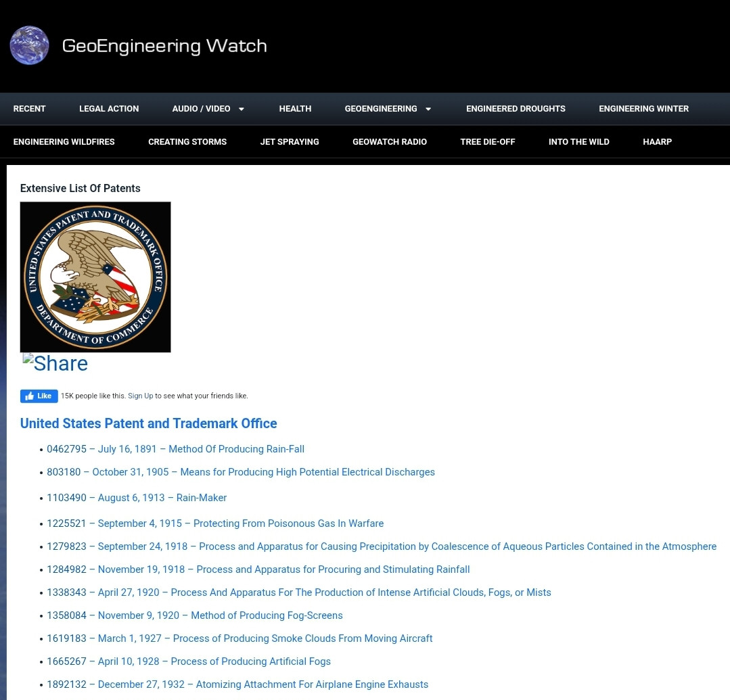The height and width of the screenshot is (700, 730).
Task: Click the Facebook Sign Up link
Action: tap(140, 396)
